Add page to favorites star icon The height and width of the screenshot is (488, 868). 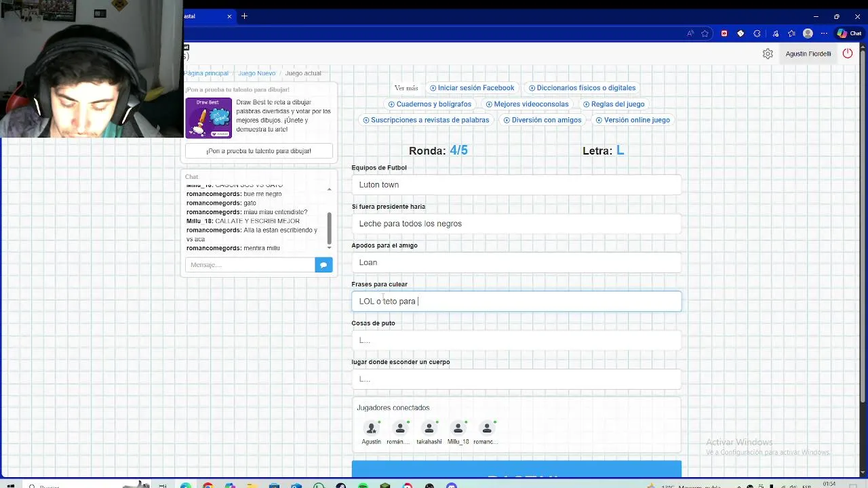[705, 33]
